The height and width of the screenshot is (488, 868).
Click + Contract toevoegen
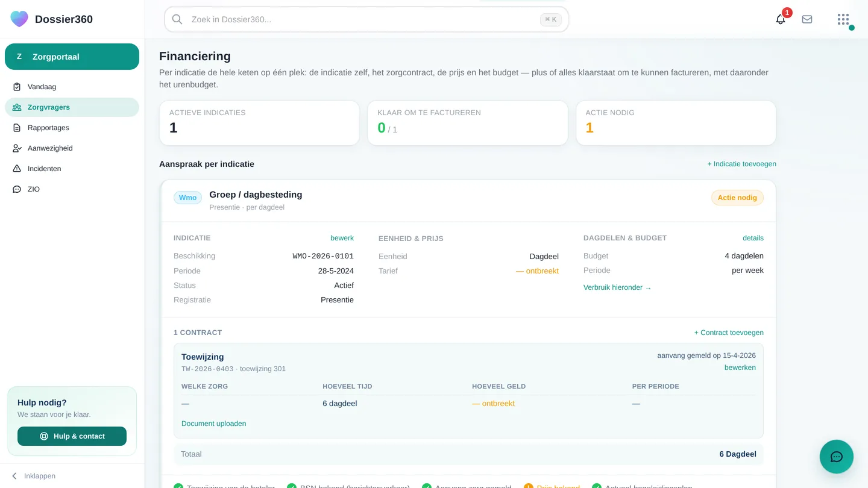click(729, 333)
